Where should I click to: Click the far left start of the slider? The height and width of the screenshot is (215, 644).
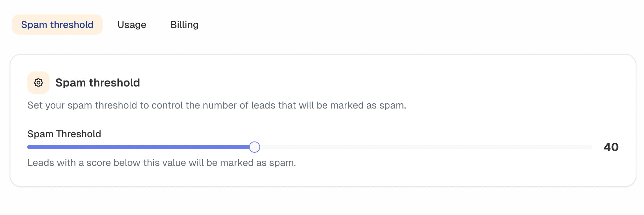(x=29, y=147)
